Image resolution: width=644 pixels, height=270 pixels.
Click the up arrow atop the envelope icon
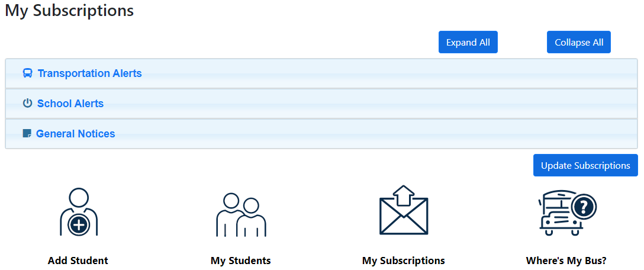(404, 194)
